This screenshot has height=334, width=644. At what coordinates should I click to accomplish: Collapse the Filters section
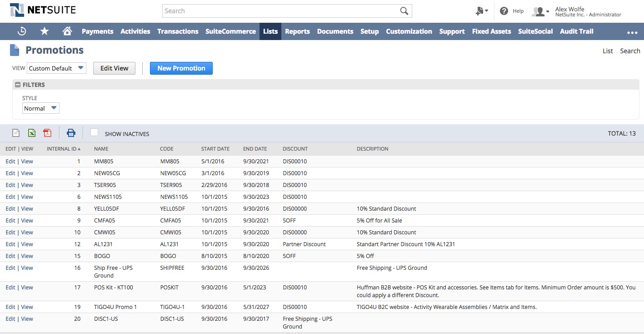coord(18,85)
